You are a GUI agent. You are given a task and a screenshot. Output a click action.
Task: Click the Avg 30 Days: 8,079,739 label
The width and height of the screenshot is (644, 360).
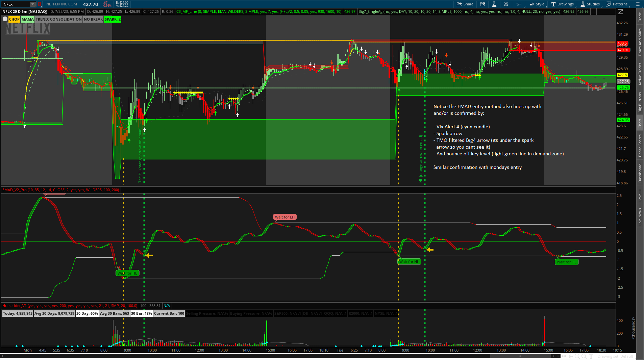pyautogui.click(x=54, y=313)
